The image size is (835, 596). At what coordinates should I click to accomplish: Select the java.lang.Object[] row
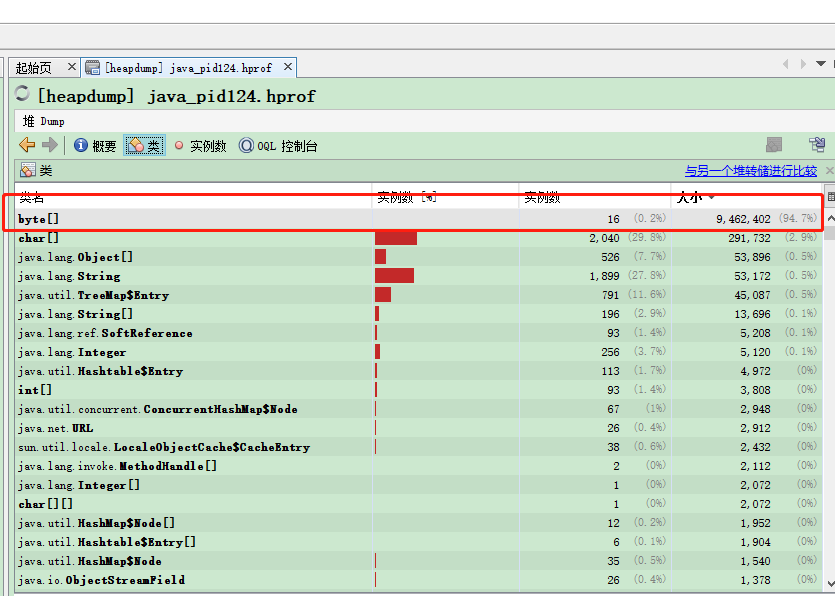tap(419, 257)
